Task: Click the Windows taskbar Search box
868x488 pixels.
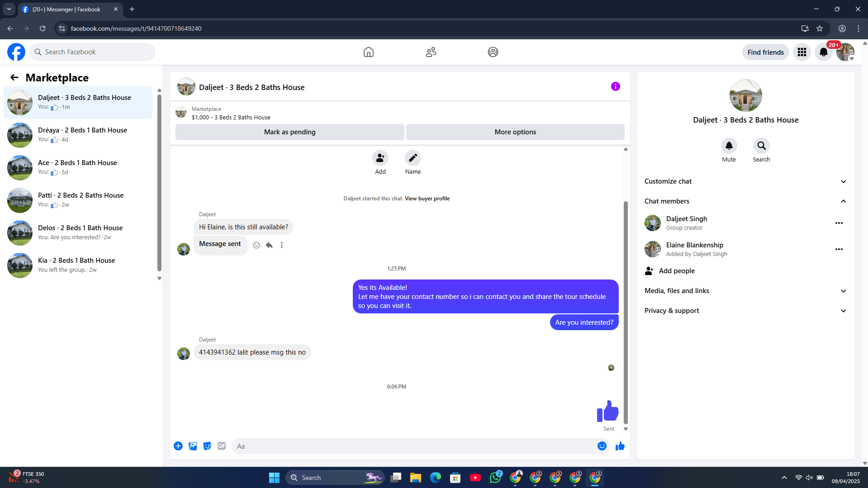Action: (x=335, y=478)
